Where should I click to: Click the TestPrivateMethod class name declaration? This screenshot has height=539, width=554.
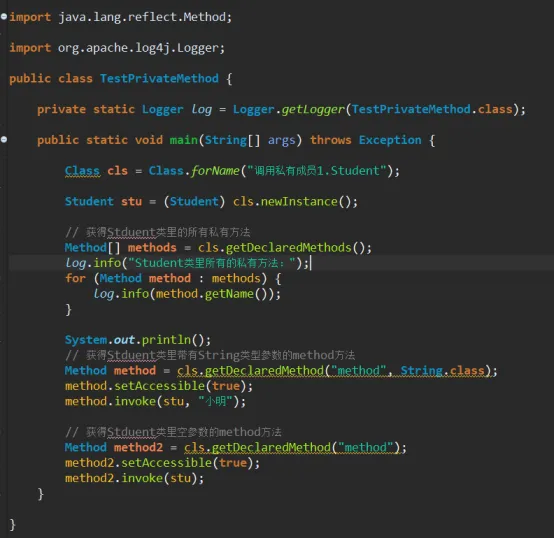coord(159,78)
